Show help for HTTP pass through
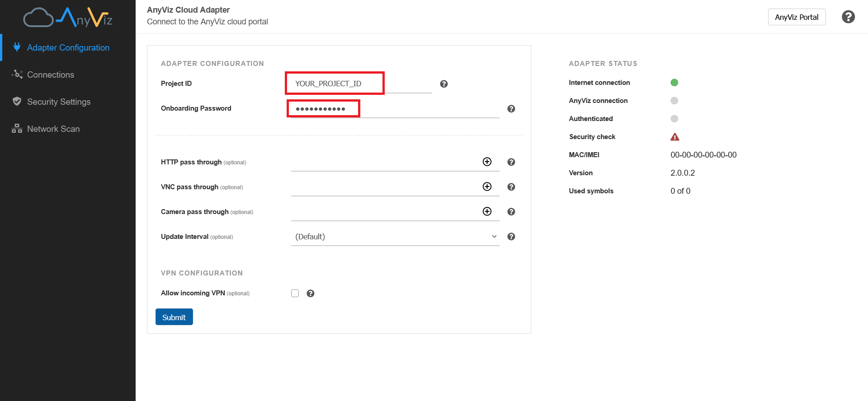 pos(511,162)
